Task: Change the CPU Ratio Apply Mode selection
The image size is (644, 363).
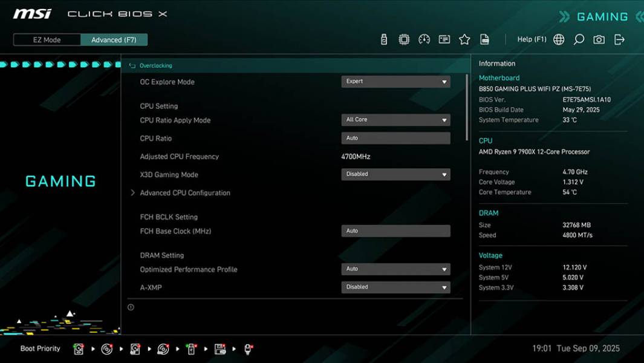Action: pyautogui.click(x=395, y=120)
